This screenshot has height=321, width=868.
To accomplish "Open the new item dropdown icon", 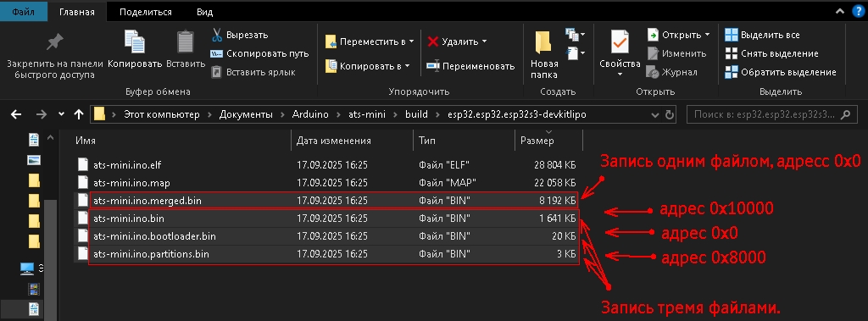I will tap(576, 35).
